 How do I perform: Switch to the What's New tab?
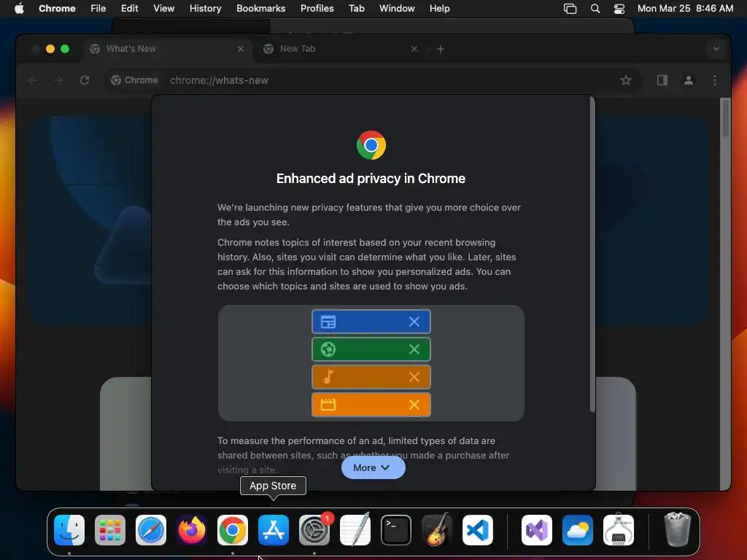167,49
